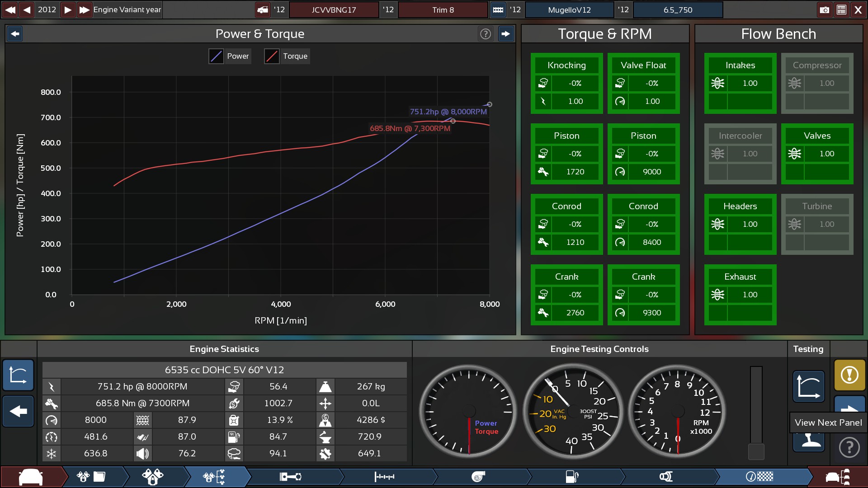Viewport: 868px width, 488px height.
Task: Select the Crank RPM tile showing 9300
Action: [643, 295]
